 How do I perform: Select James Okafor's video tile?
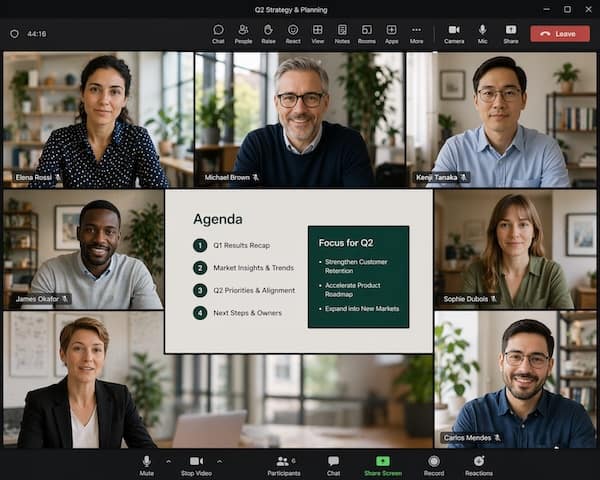(x=83, y=250)
